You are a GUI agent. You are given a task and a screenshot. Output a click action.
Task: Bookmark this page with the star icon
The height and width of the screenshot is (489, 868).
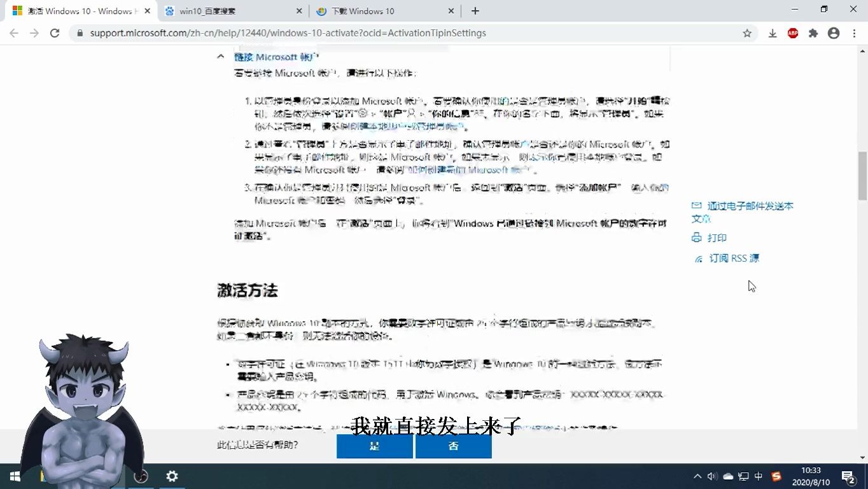[x=747, y=33]
